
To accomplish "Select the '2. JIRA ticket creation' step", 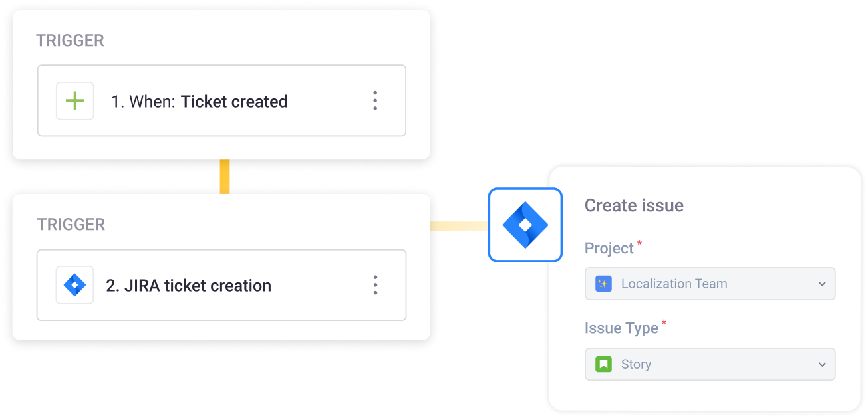I will coord(221,285).
